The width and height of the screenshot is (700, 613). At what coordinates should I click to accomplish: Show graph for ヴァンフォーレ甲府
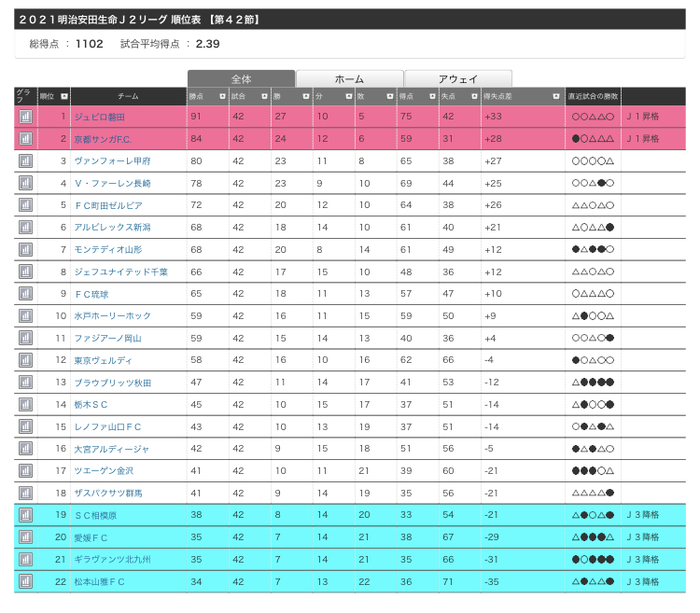point(25,161)
